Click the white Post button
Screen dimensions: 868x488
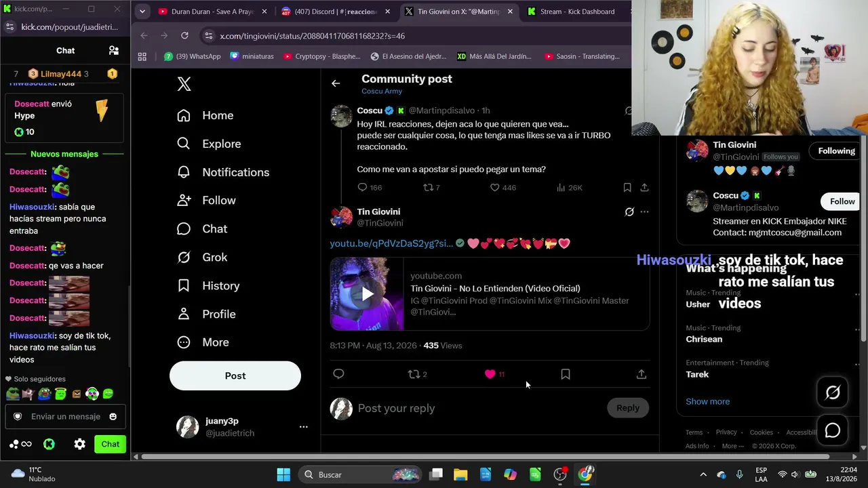[x=235, y=375]
